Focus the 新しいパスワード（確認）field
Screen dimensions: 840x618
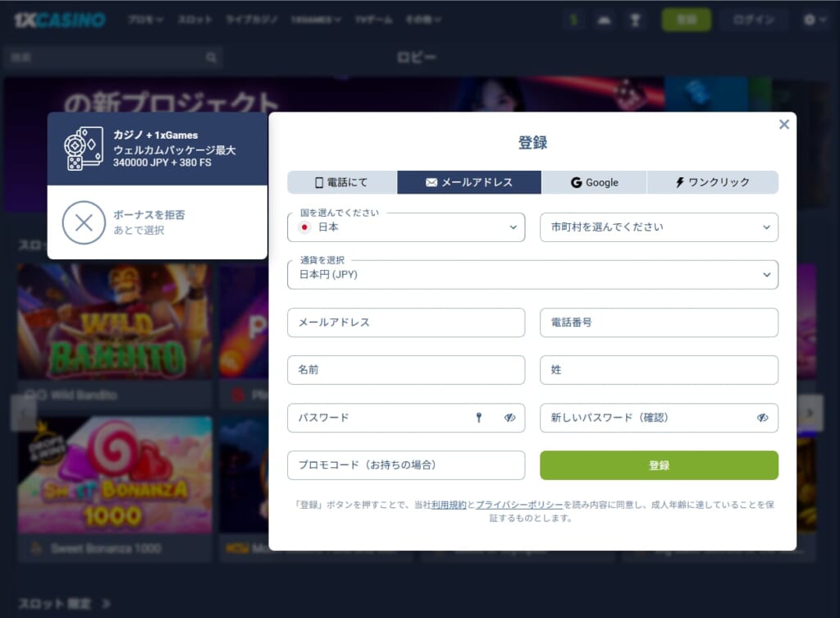coord(659,418)
